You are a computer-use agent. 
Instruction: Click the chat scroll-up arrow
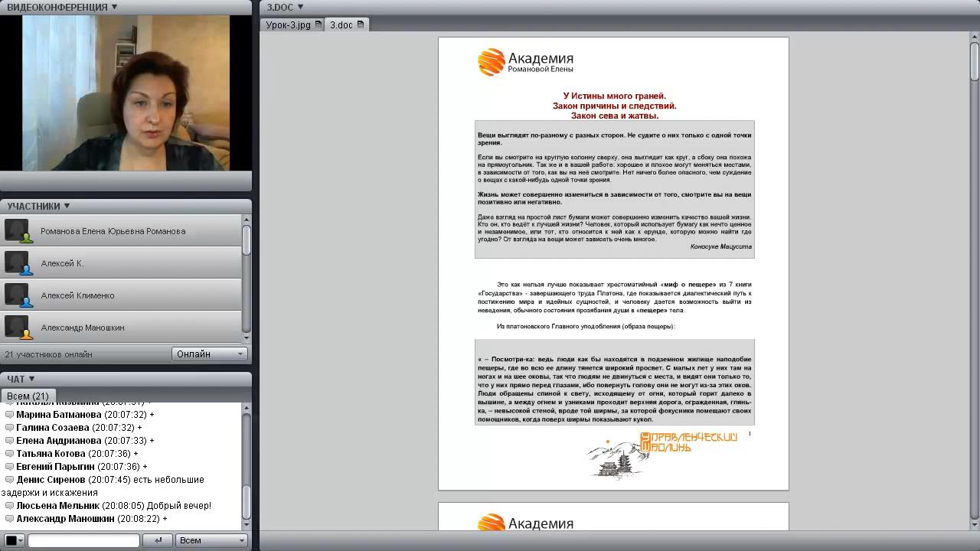coord(247,409)
